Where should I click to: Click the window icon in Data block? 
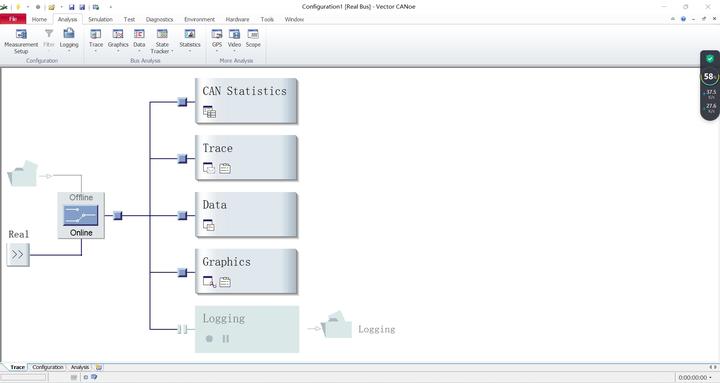[208, 225]
